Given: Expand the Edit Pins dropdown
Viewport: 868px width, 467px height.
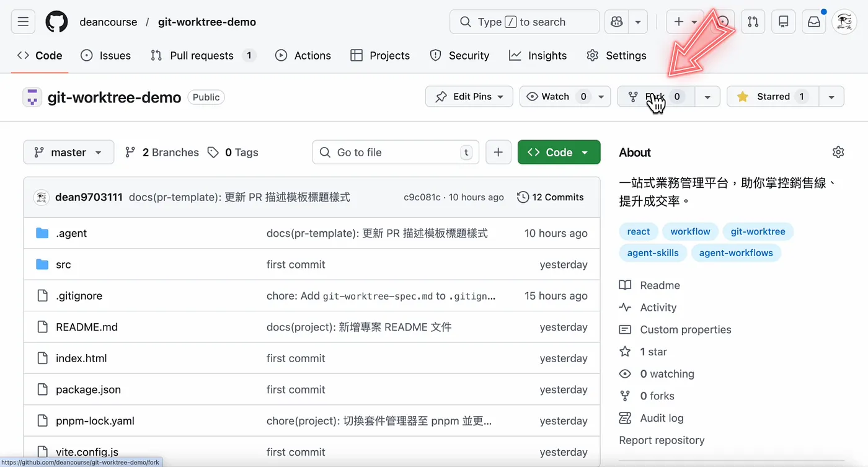Looking at the screenshot, I should (469, 97).
